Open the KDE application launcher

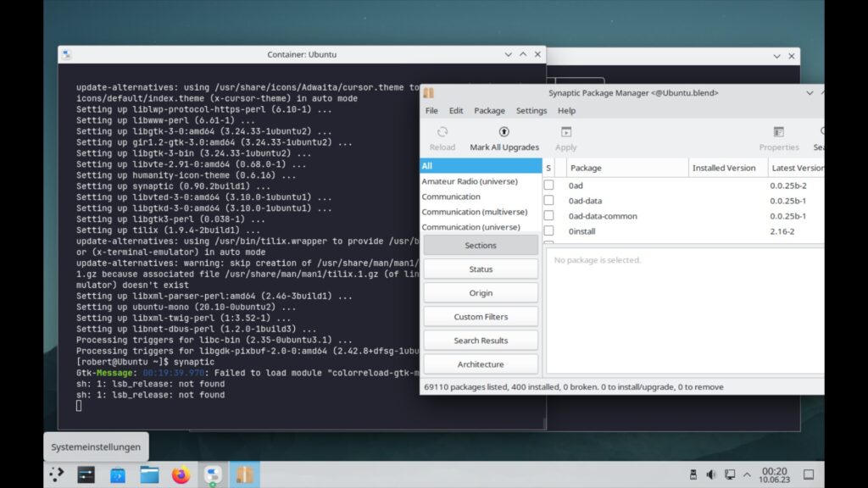pos(57,474)
